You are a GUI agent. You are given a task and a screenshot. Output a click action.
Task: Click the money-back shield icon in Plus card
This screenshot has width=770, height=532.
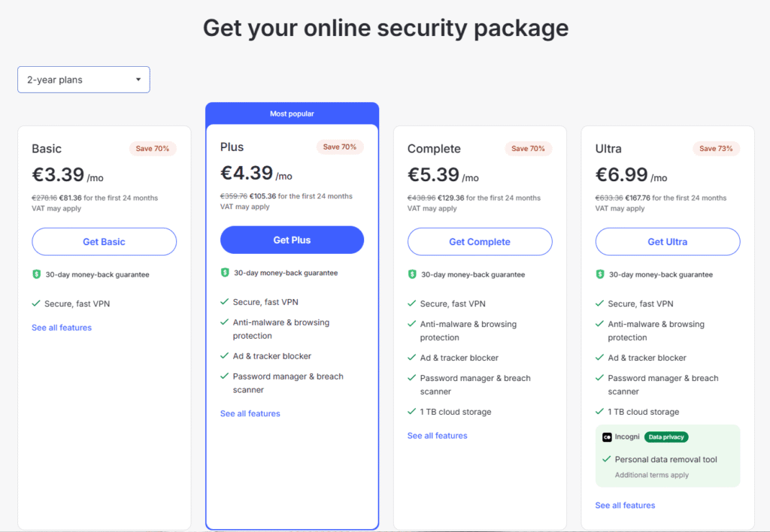point(224,272)
